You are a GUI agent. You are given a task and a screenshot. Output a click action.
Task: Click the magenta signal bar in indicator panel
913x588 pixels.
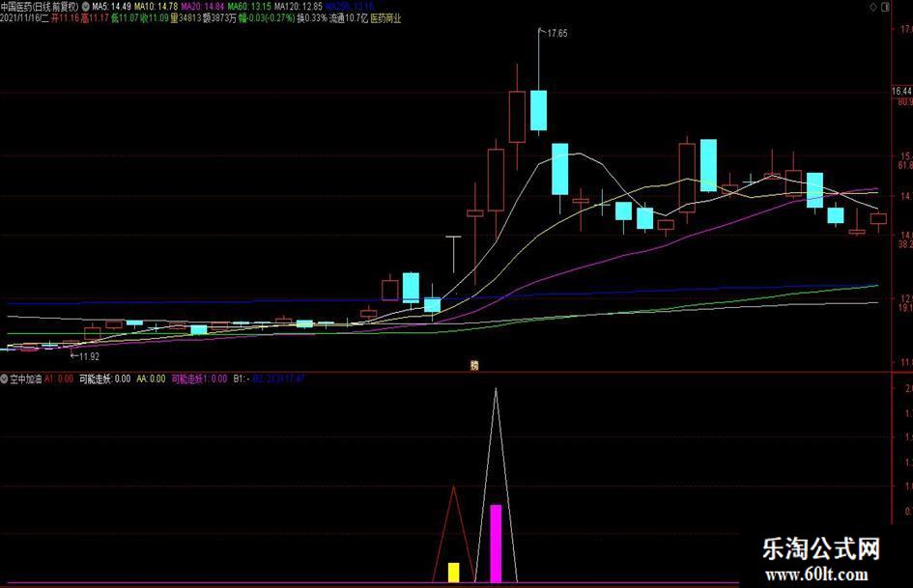point(496,544)
